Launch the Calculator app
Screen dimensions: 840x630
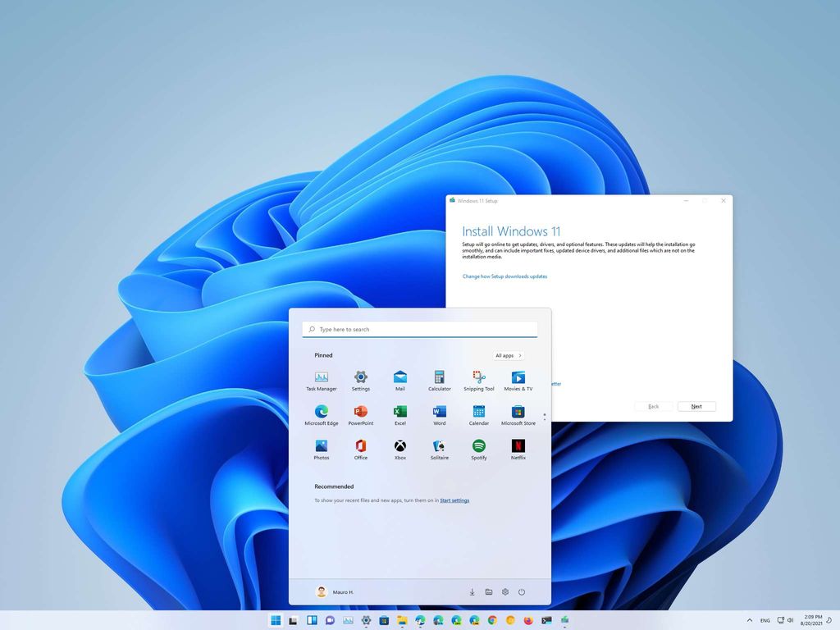point(439,379)
